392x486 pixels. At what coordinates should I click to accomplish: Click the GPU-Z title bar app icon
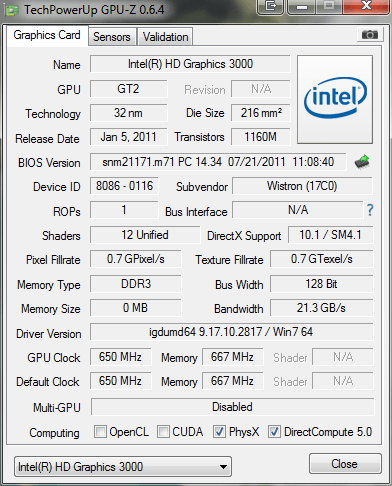pyautogui.click(x=12, y=11)
